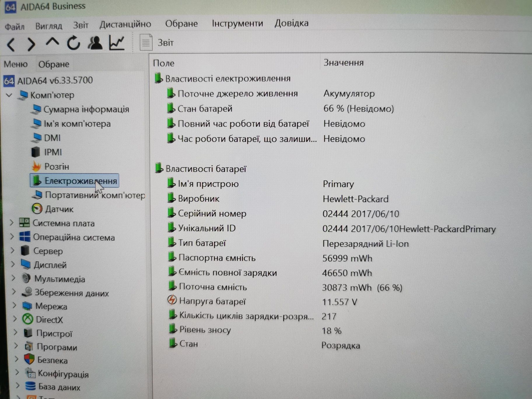Select Електроживлення power management item
This screenshot has width=532, height=399.
tap(74, 181)
